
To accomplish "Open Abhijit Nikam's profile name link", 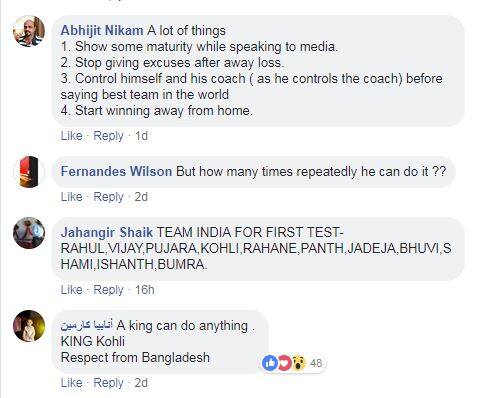I will click(x=102, y=31).
